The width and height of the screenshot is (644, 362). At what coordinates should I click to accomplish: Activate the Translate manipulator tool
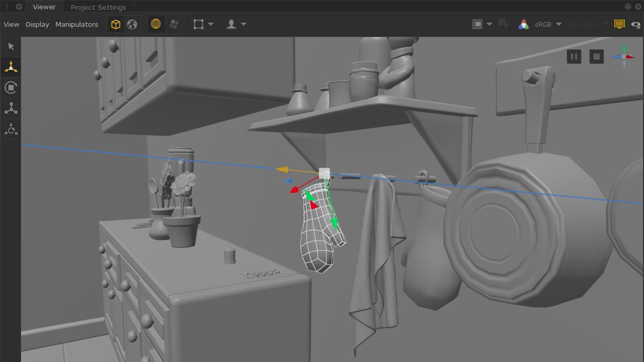point(11,67)
